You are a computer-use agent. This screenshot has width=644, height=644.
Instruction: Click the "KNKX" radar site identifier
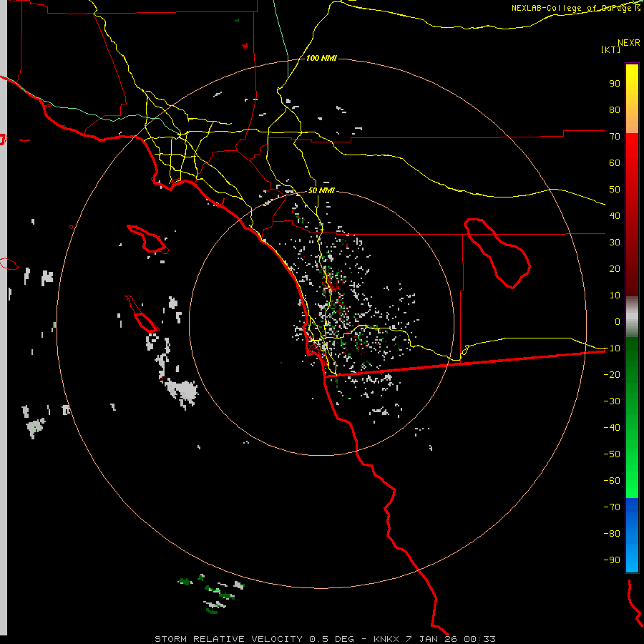[x=386, y=639]
